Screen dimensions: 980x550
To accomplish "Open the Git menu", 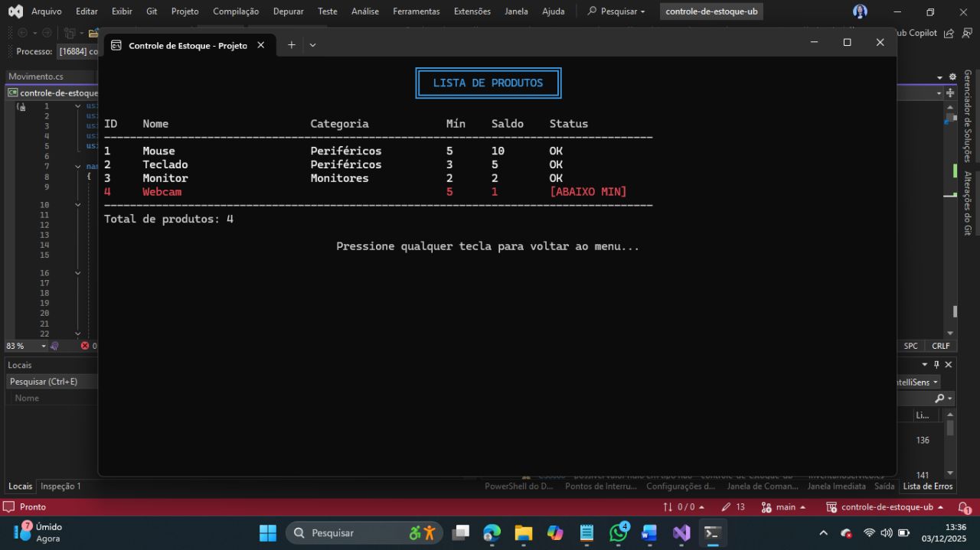I will (x=152, y=11).
